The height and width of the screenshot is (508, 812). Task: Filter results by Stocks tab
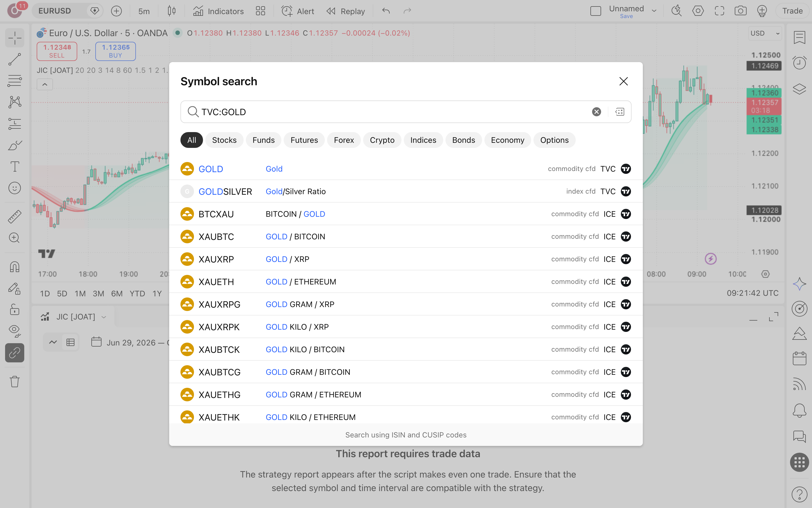(224, 140)
